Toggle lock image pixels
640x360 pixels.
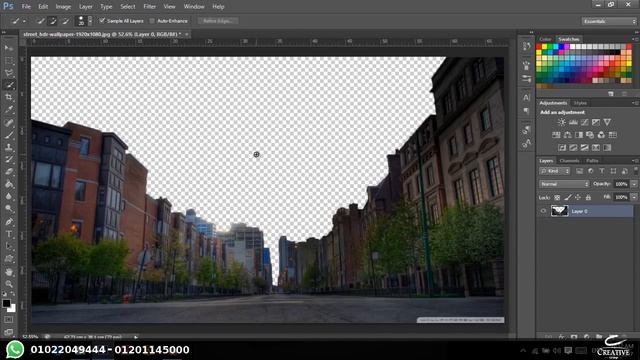coord(568,197)
